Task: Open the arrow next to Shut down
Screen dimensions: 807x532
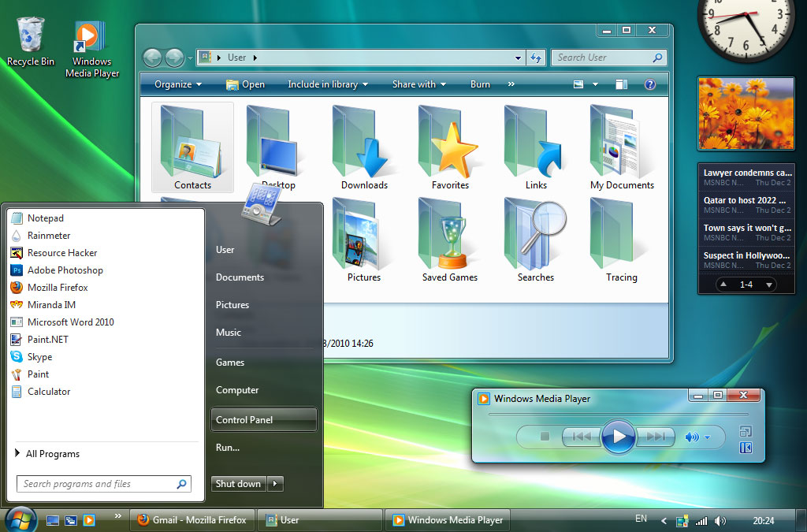Action: (x=275, y=484)
